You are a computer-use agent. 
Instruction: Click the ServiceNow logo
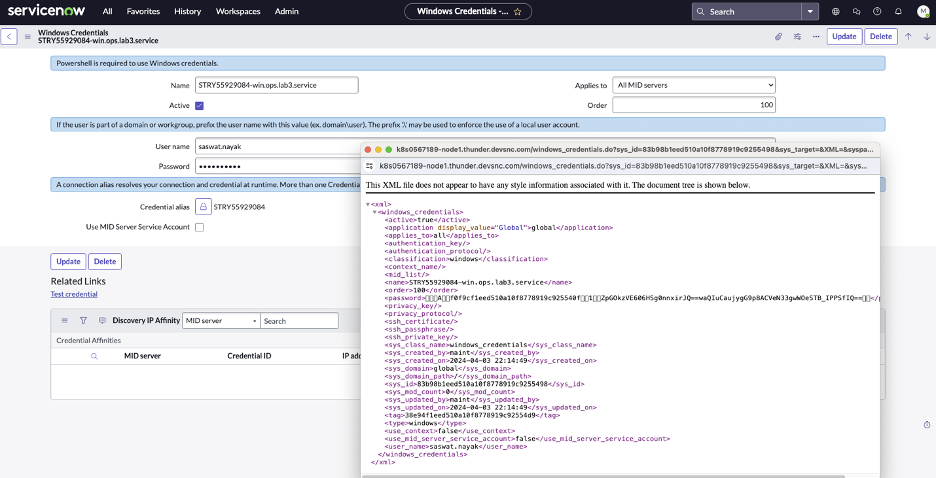pos(46,11)
